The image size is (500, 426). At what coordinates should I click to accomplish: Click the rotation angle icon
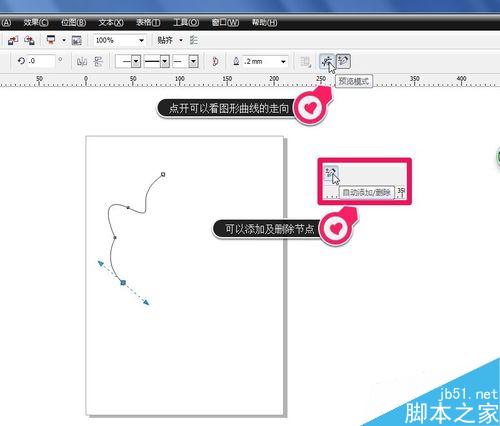[x=21, y=61]
